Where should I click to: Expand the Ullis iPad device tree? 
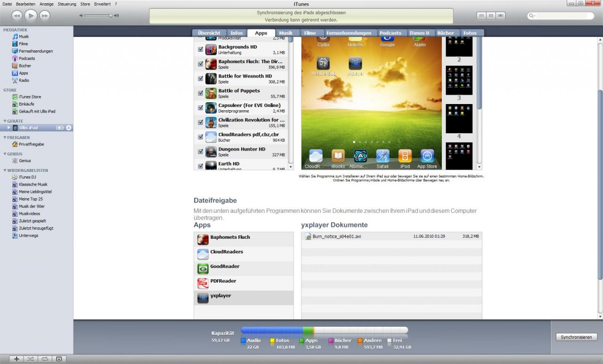[x=9, y=128]
